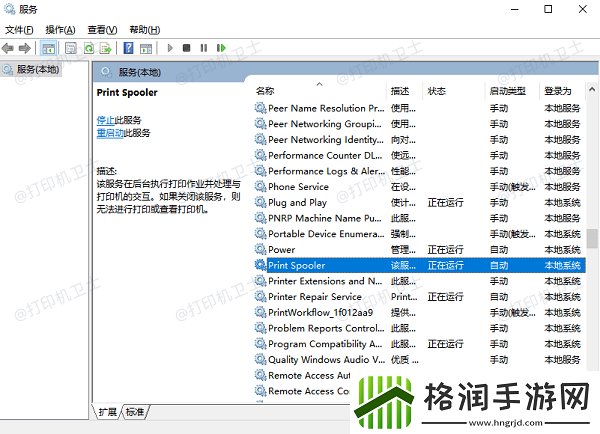Screen dimensions: 600x434
Task: Click the vertical scrollbar of the services list
Action: tap(592, 300)
